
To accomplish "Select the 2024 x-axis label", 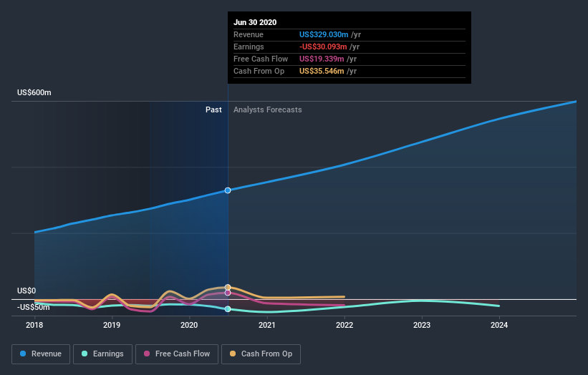I will click(x=499, y=325).
